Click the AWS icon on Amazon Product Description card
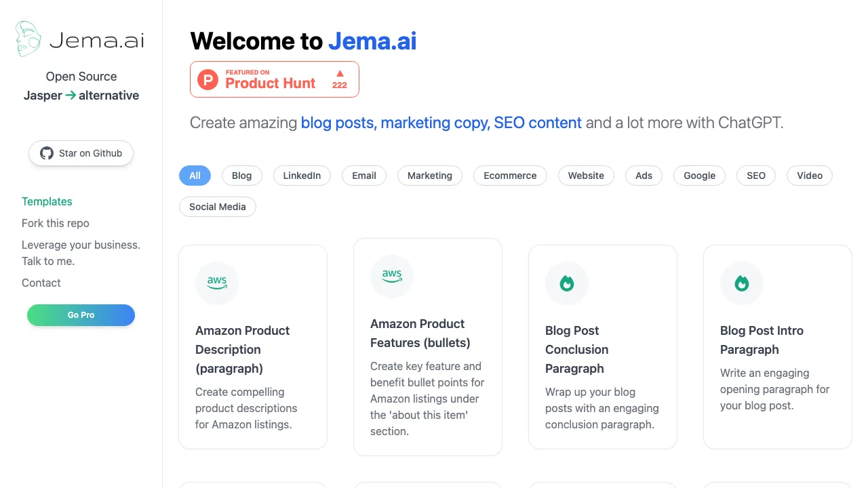868x488 pixels. tap(216, 283)
